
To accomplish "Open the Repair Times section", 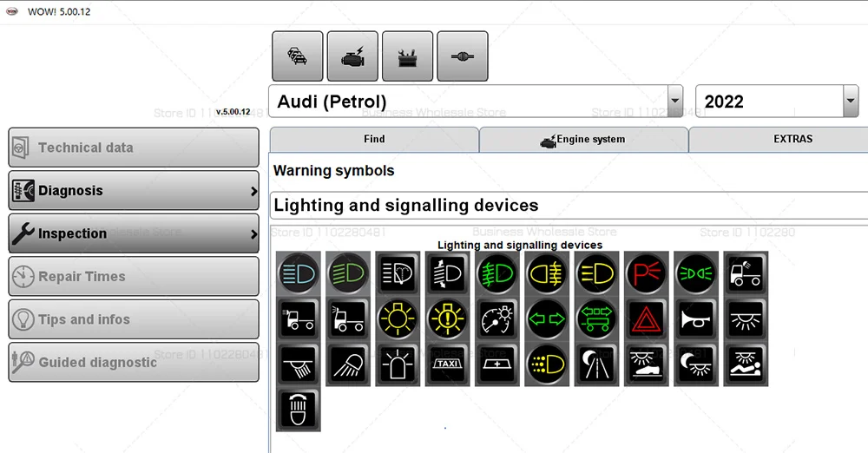I will [x=134, y=276].
